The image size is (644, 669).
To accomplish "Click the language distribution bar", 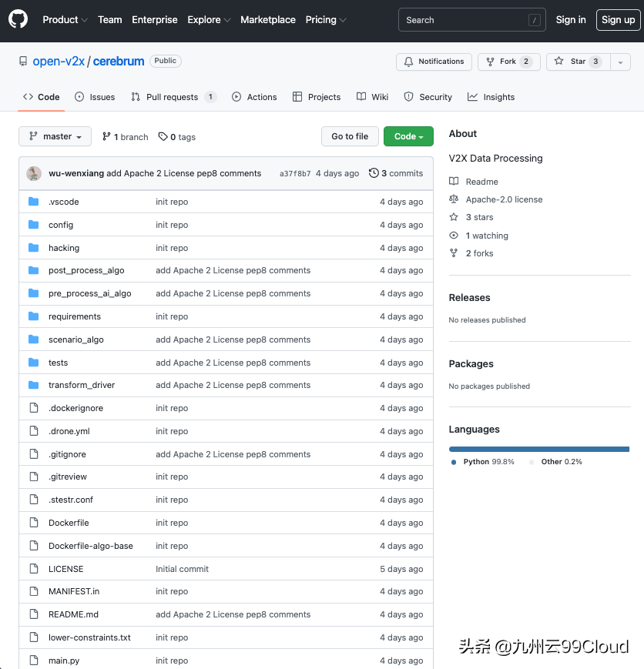I will [x=539, y=449].
